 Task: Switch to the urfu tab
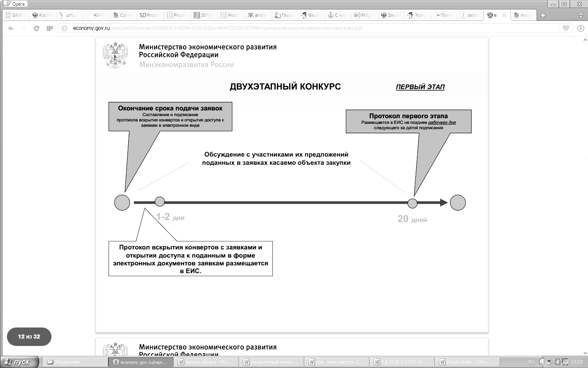click(x=69, y=15)
